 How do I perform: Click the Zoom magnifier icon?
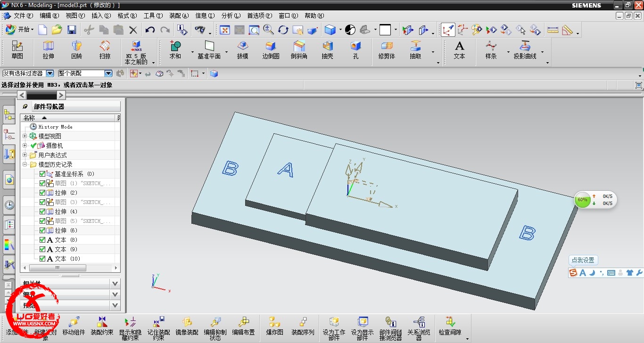click(x=268, y=30)
